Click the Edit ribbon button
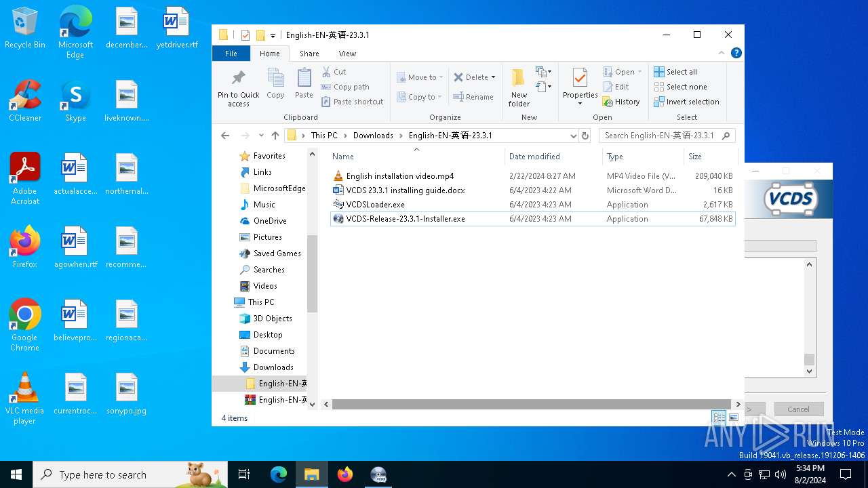 (616, 87)
